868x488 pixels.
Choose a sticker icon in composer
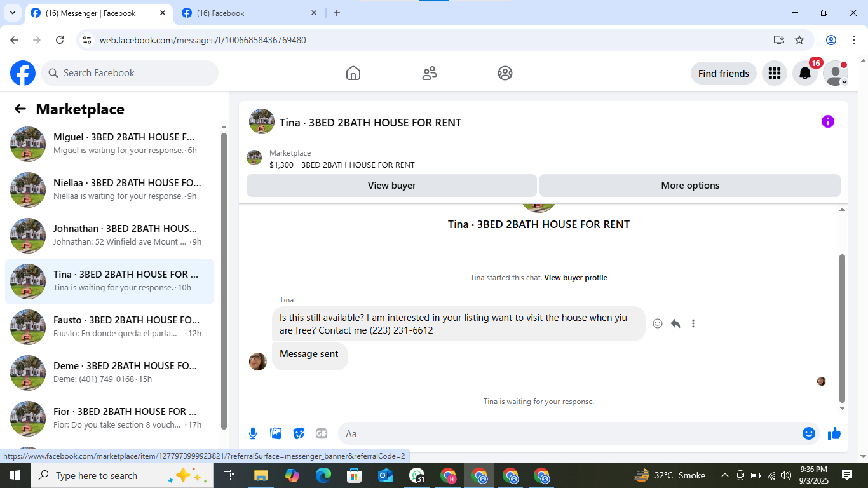[299, 433]
